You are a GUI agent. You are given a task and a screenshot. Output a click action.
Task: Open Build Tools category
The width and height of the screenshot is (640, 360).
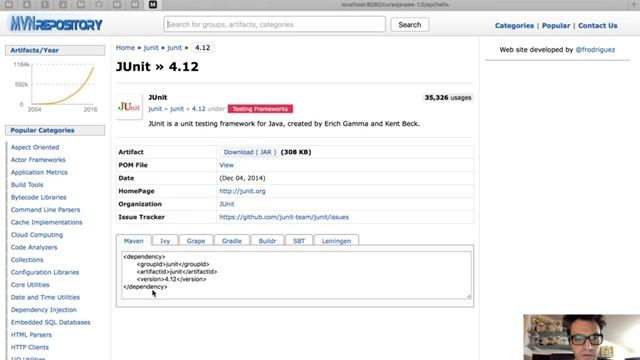click(27, 185)
